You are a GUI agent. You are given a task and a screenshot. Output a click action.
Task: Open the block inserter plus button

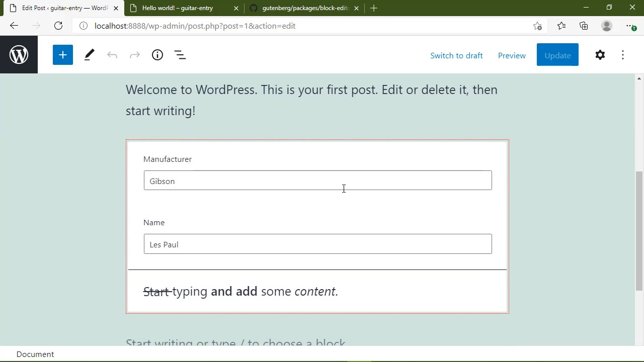click(63, 55)
